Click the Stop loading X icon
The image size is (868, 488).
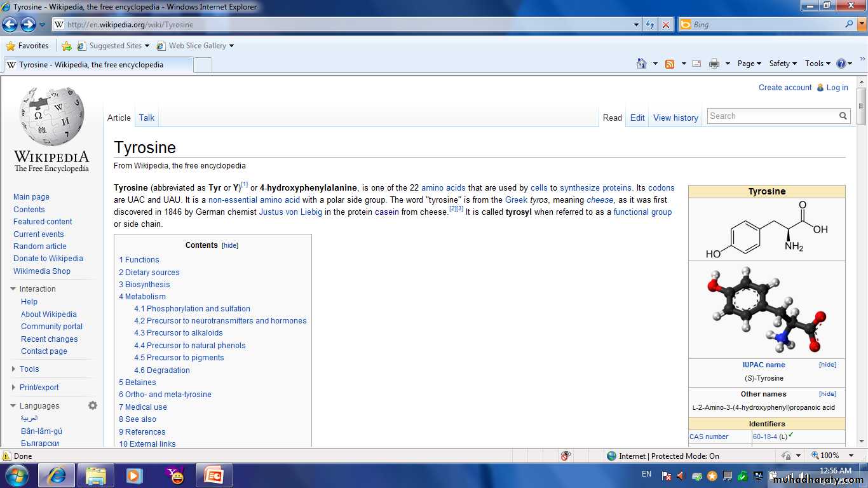(x=665, y=25)
